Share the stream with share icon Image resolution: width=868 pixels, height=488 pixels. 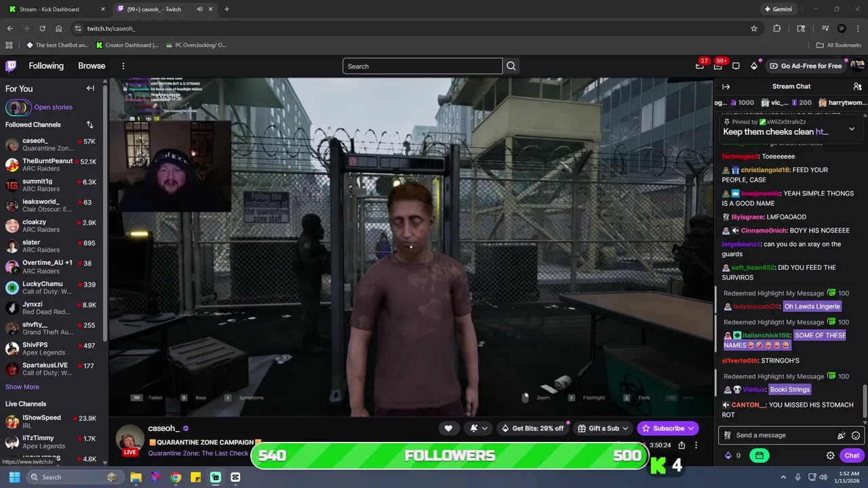(x=682, y=445)
